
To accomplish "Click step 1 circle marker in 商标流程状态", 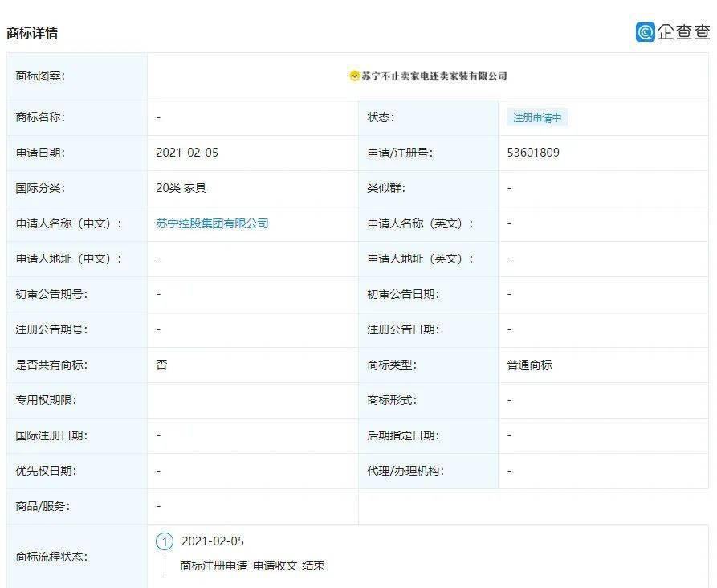I will pyautogui.click(x=165, y=541).
